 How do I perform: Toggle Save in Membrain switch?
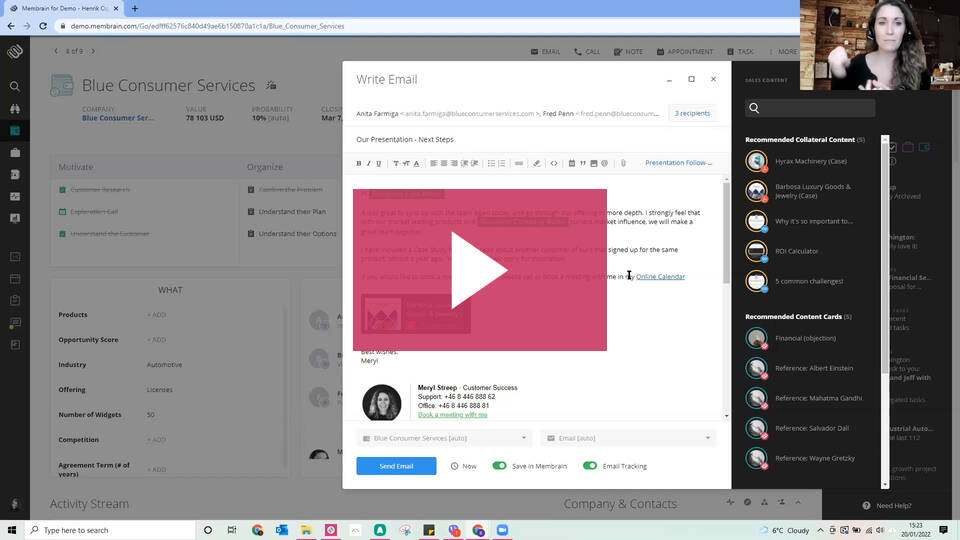tap(500, 466)
